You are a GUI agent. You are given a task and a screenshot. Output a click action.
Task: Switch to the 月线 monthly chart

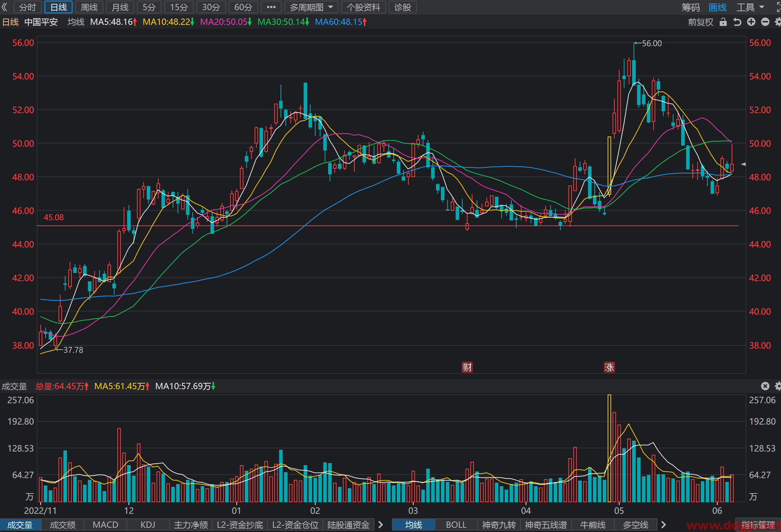(120, 7)
